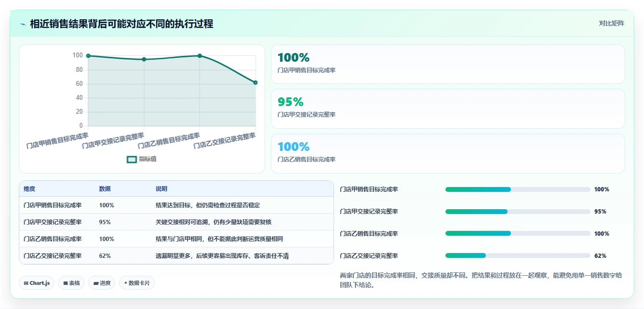Select the 数据卡片 tag chip
The image size is (644, 309).
(x=137, y=283)
